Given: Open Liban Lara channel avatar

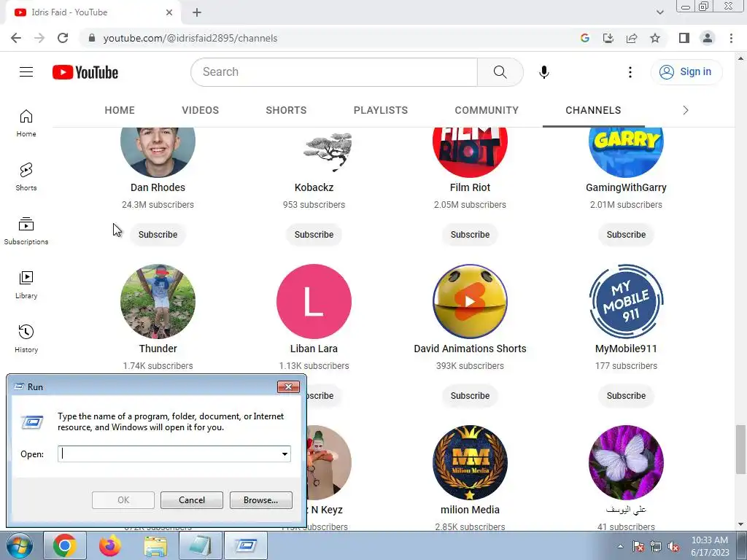Looking at the screenshot, I should click(x=314, y=301).
